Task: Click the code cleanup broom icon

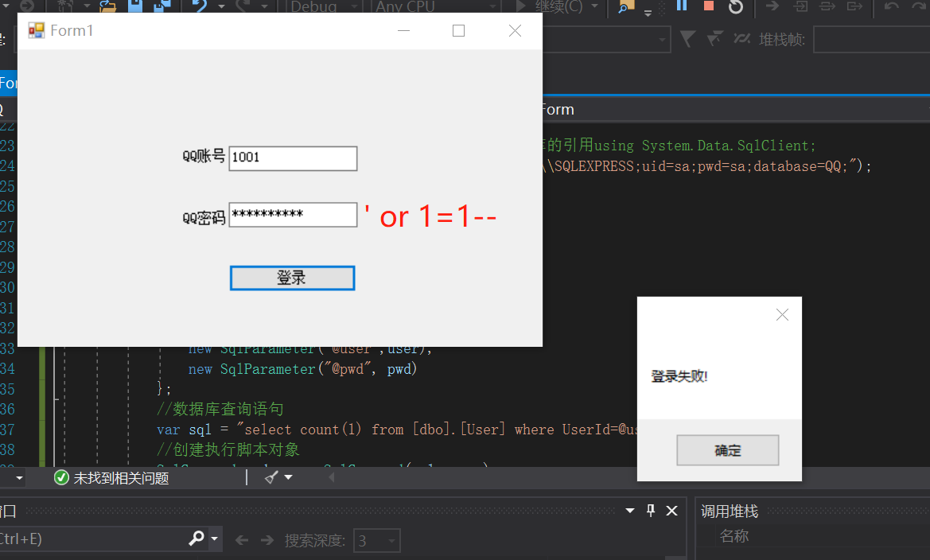Action: click(x=271, y=477)
